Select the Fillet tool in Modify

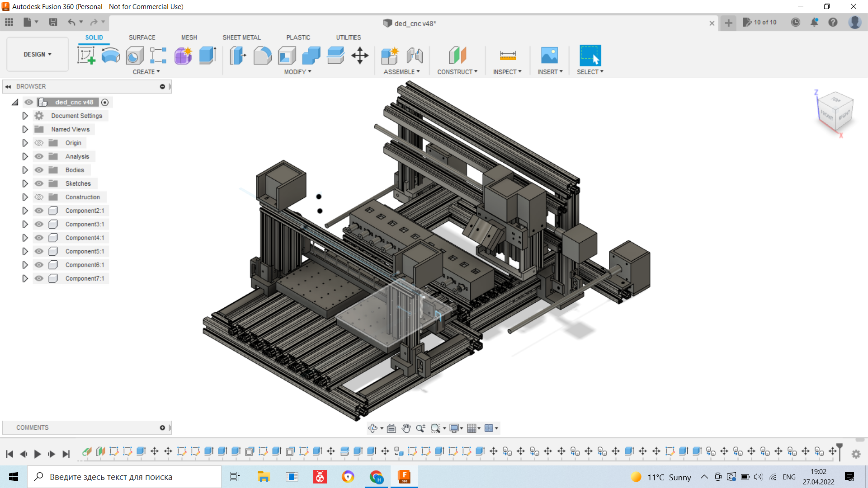(x=262, y=56)
